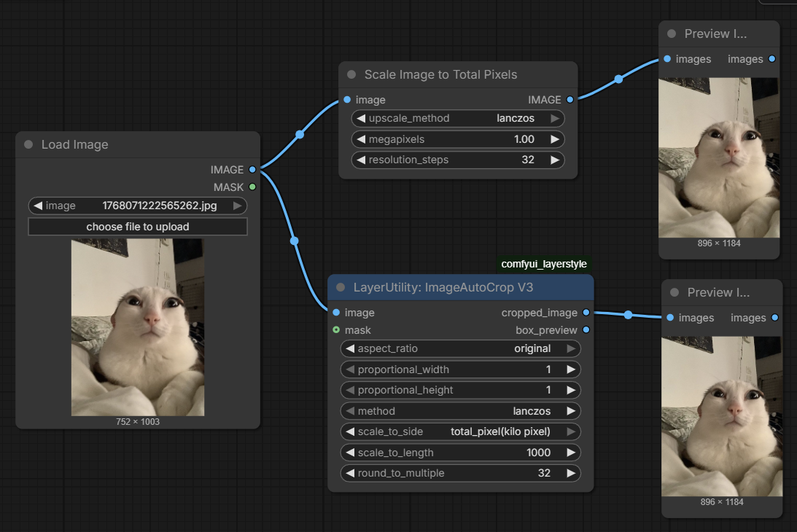Decrease resolution_steps with left arrow
This screenshot has height=532, width=797.
click(x=361, y=160)
